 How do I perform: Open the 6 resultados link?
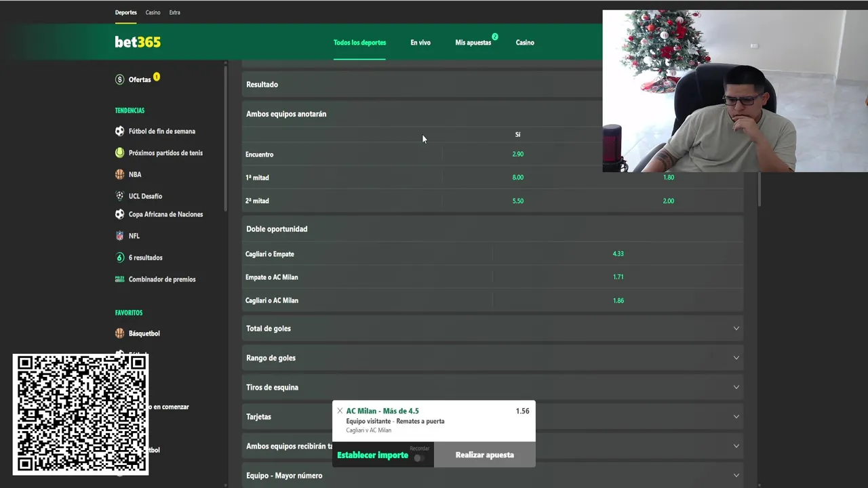(x=146, y=258)
